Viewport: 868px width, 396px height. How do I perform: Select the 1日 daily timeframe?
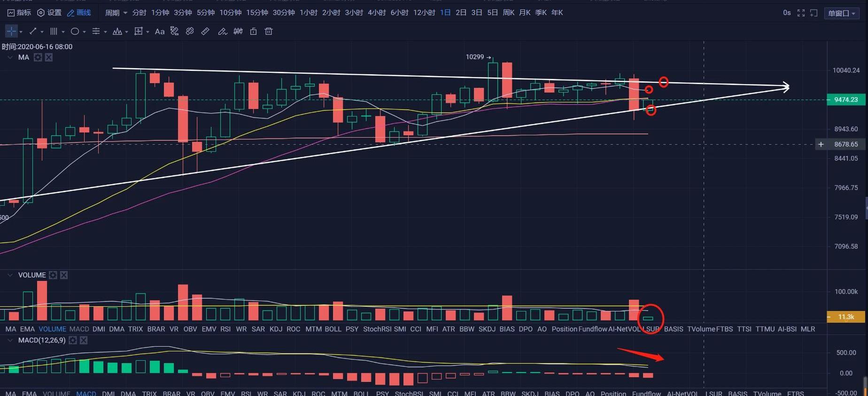pos(445,13)
